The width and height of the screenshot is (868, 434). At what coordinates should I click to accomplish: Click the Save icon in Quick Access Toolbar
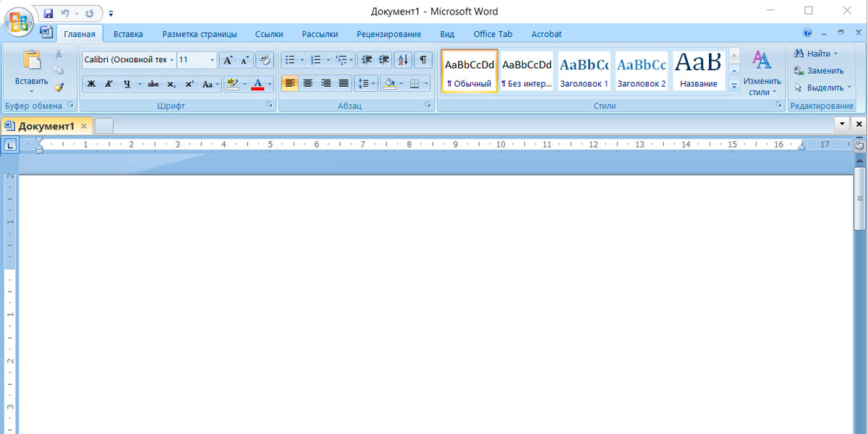click(48, 13)
